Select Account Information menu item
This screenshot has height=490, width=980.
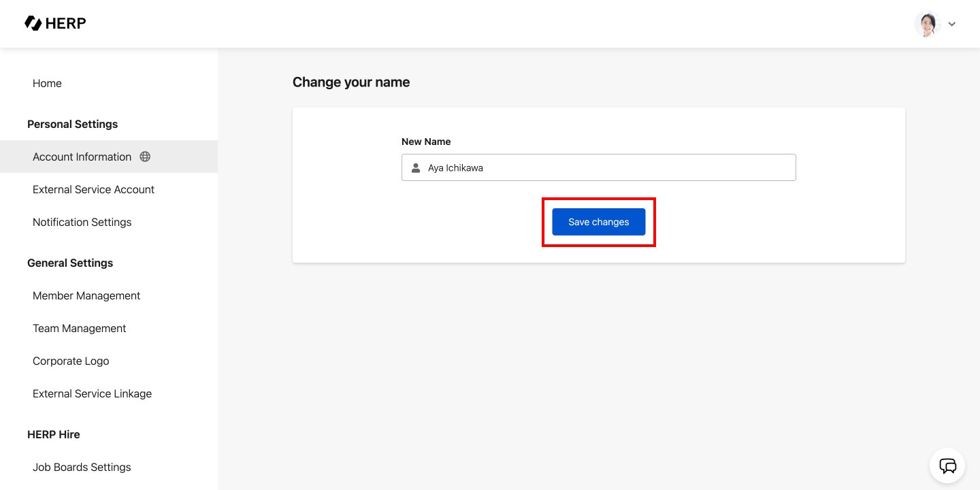click(82, 157)
